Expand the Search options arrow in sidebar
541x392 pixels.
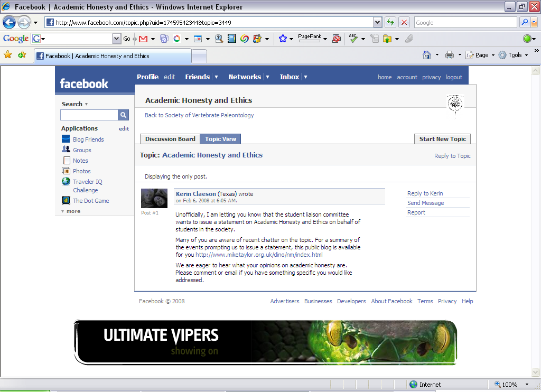click(86, 104)
